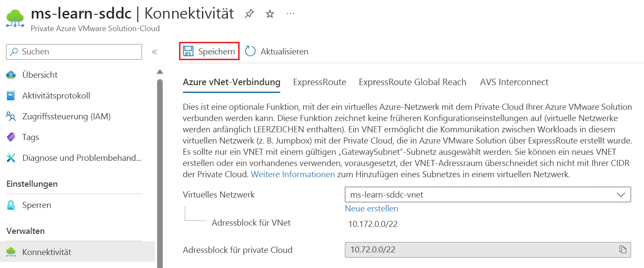Pin ms-learn-sddc to the dashboard

point(249,13)
